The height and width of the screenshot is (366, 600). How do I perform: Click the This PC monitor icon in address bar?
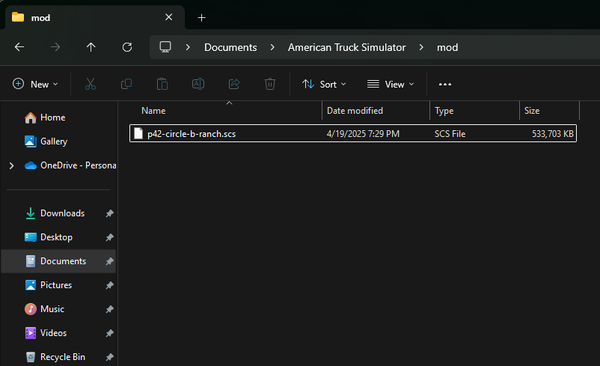165,47
